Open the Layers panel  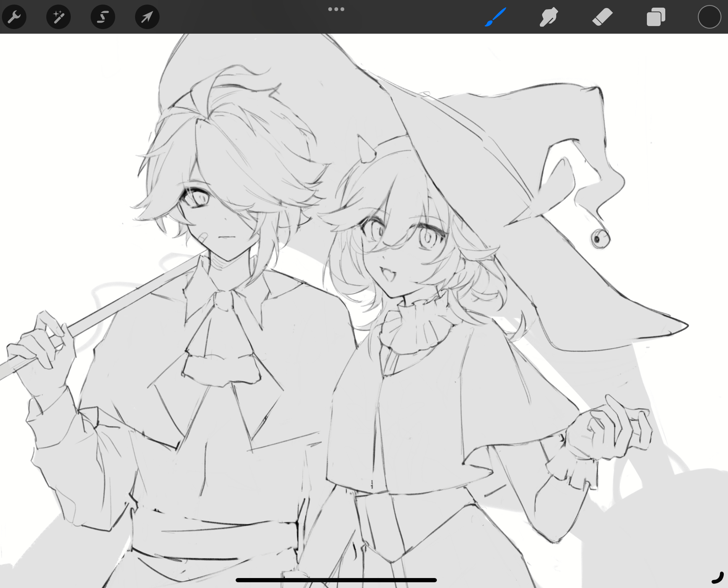(x=656, y=17)
